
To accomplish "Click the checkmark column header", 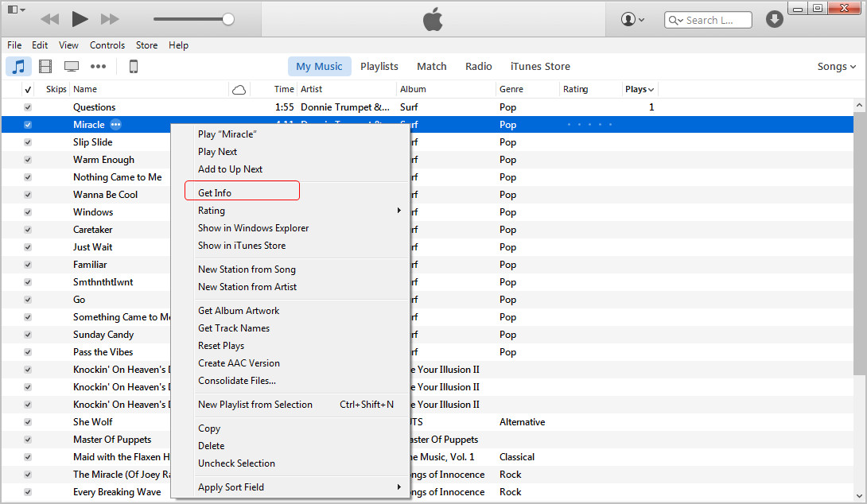I will 28,90.
